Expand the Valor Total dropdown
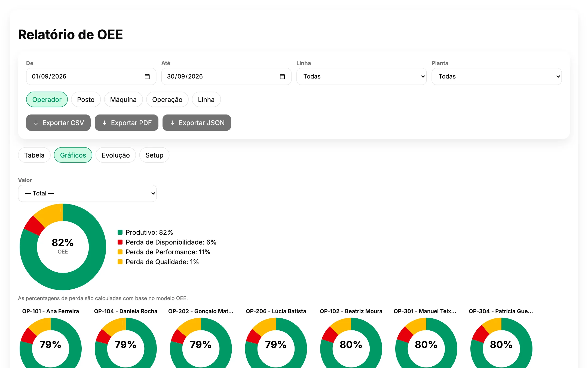Viewport: 588px width, 368px height. click(x=87, y=194)
